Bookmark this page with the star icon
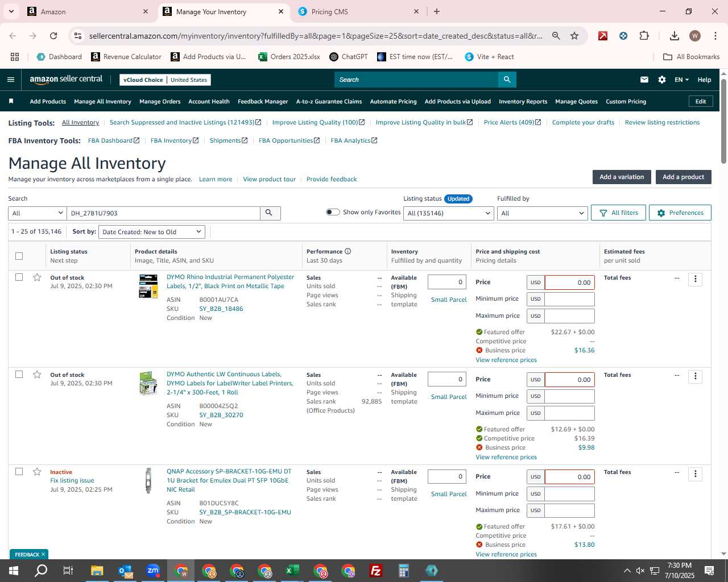The width and height of the screenshot is (728, 582). point(574,36)
